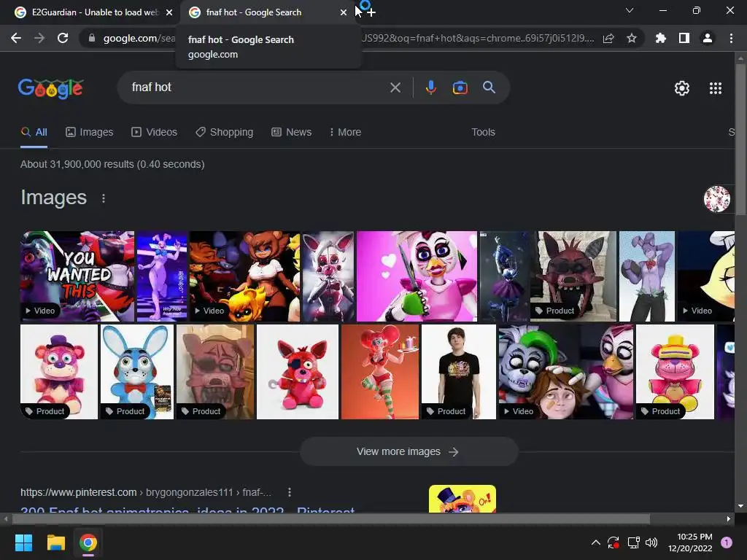
Task: Open the network status tray icon
Action: (633, 542)
